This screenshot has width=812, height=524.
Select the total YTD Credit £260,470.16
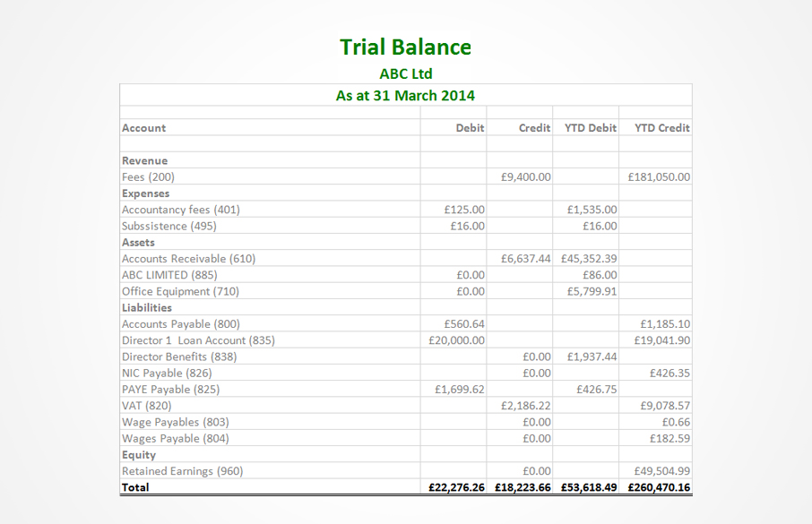point(659,487)
